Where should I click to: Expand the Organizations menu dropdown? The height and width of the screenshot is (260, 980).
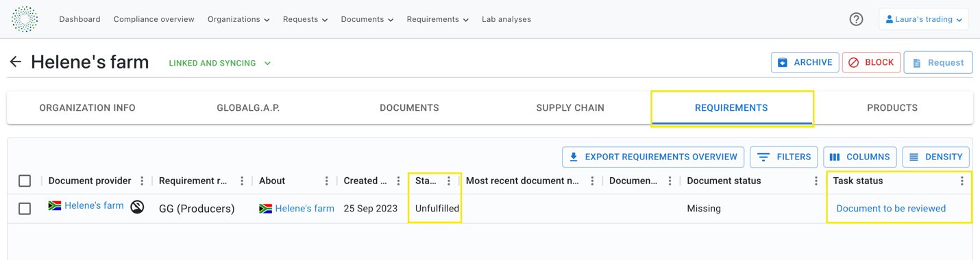coord(238,19)
